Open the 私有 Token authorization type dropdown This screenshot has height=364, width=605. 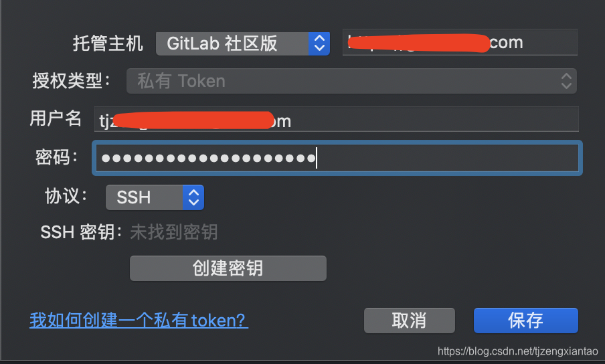coord(351,81)
